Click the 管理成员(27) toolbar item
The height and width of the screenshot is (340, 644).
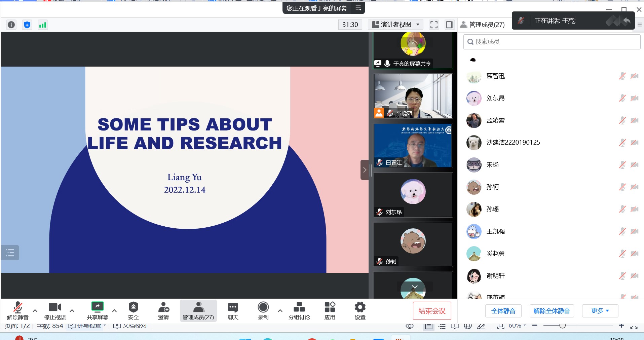[x=198, y=310]
